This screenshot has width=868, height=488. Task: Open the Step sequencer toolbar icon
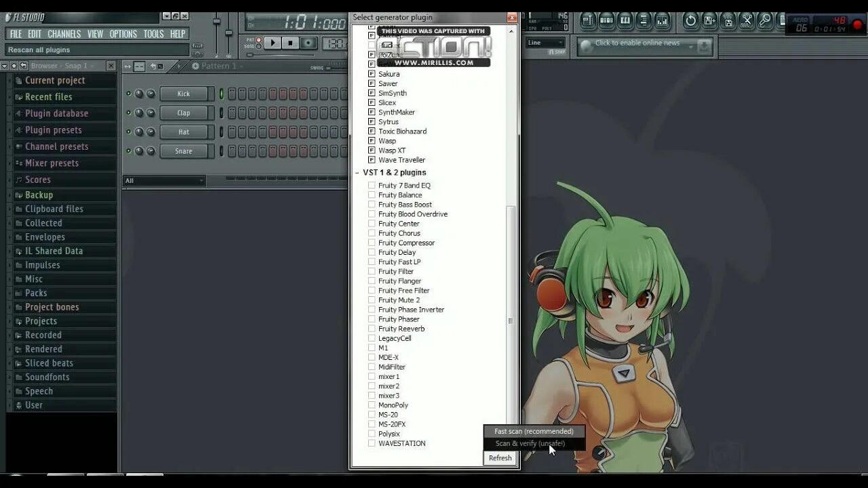pos(606,20)
